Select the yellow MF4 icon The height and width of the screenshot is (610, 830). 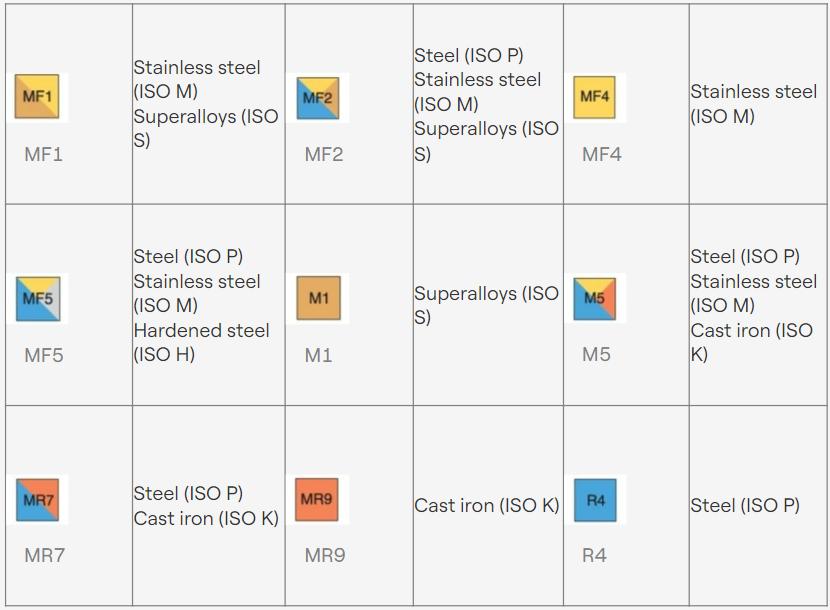coord(595,98)
